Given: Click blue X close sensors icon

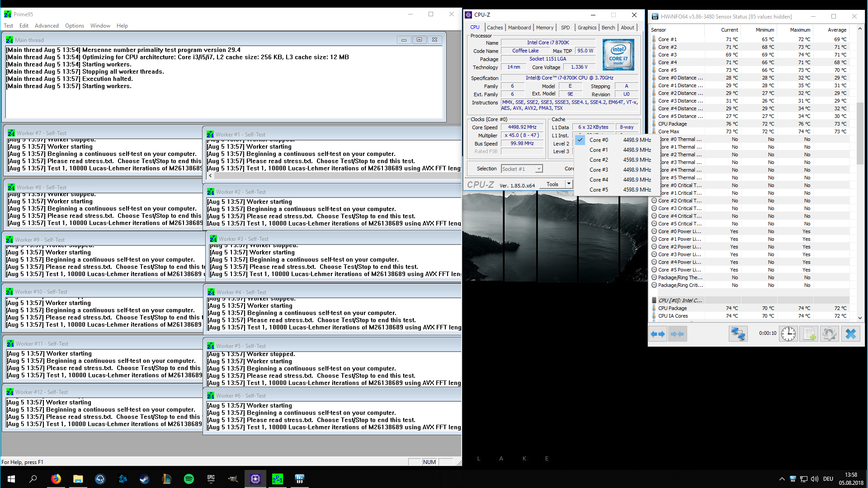Looking at the screenshot, I should tap(850, 334).
